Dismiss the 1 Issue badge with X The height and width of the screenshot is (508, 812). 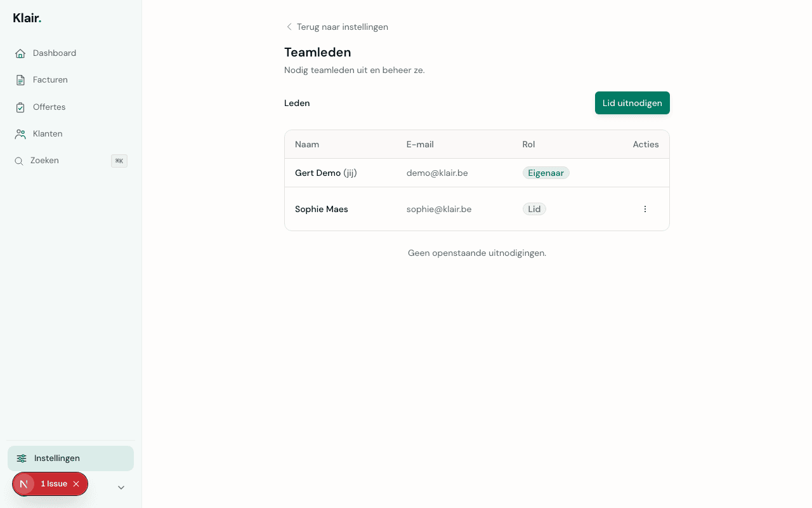tap(76, 484)
